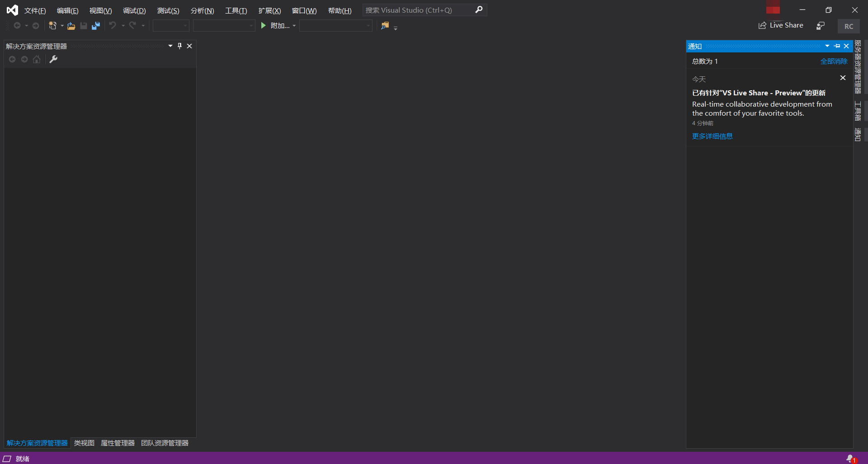Open the 分析(N) menu
The height and width of the screenshot is (464, 868).
(x=202, y=10)
